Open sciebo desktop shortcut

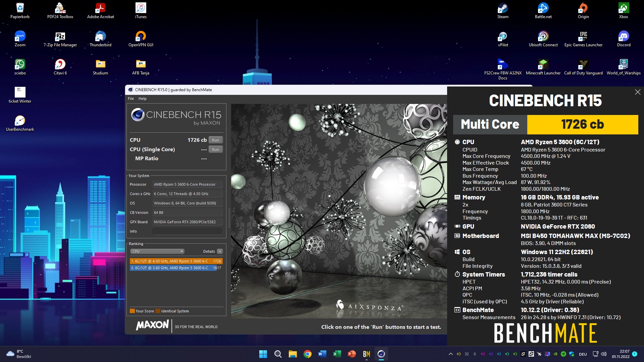pos(20,67)
